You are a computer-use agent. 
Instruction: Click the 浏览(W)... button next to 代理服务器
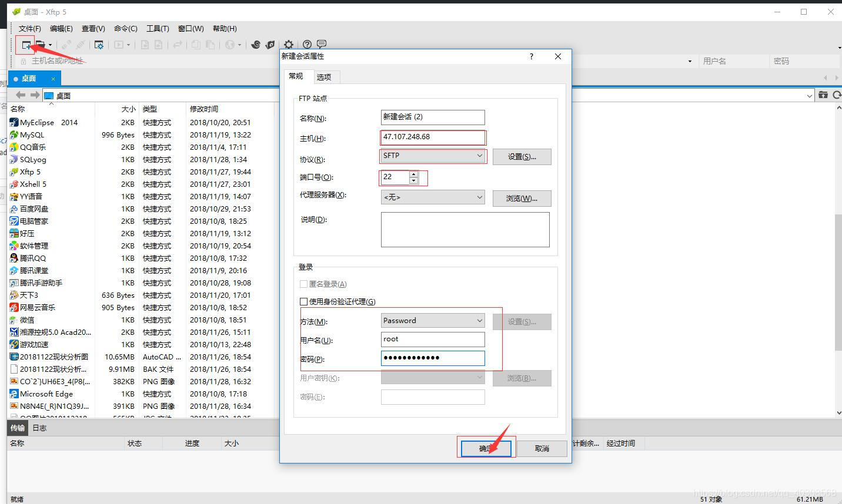(x=522, y=199)
